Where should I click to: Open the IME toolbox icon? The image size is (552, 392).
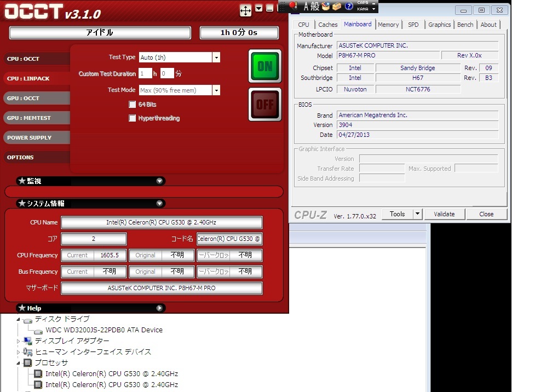(337, 6)
